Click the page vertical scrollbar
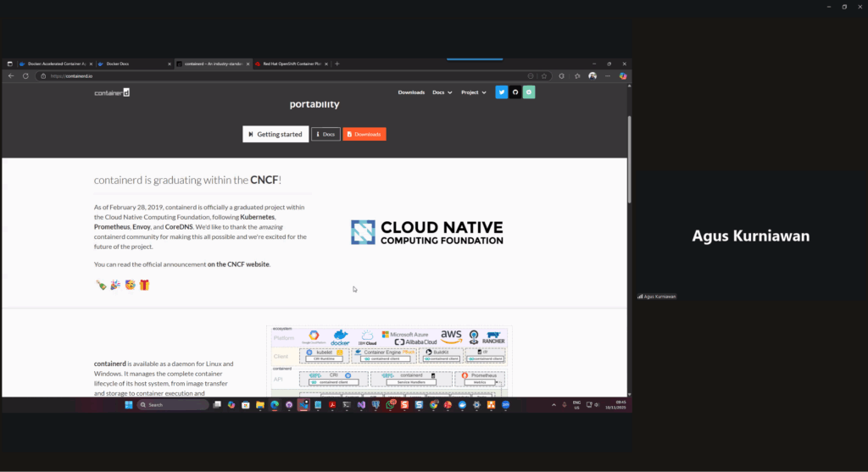 click(628, 161)
